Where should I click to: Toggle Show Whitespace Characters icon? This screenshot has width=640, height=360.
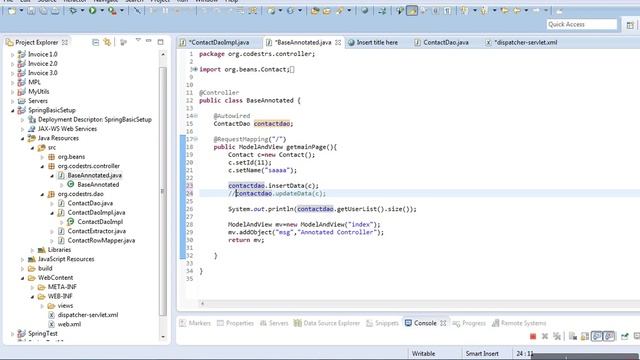(x=447, y=11)
